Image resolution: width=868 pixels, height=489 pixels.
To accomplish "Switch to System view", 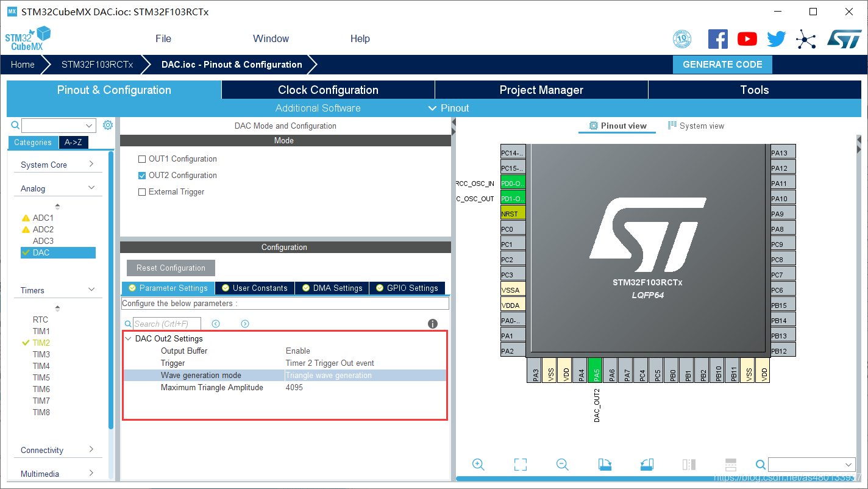I will pyautogui.click(x=696, y=126).
